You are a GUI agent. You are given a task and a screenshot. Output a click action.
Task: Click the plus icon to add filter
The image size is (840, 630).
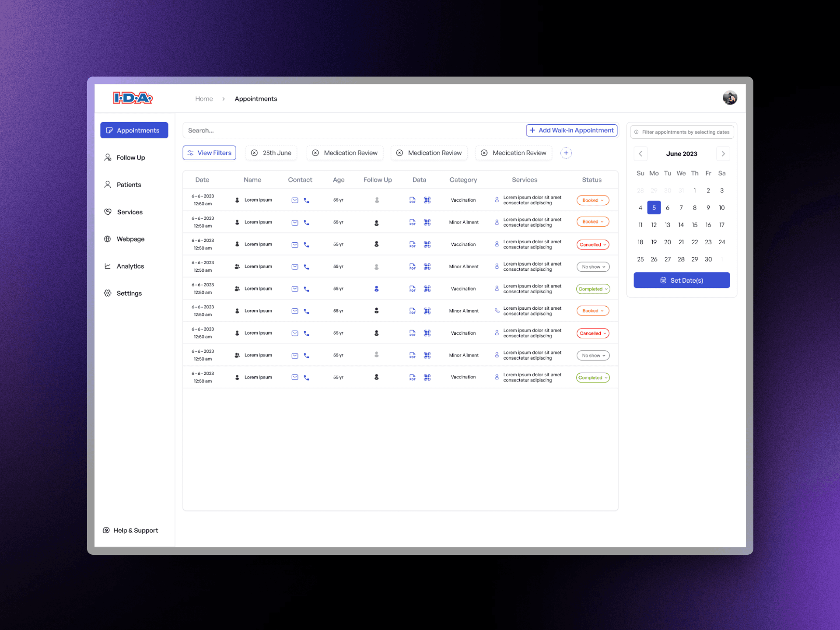point(566,153)
